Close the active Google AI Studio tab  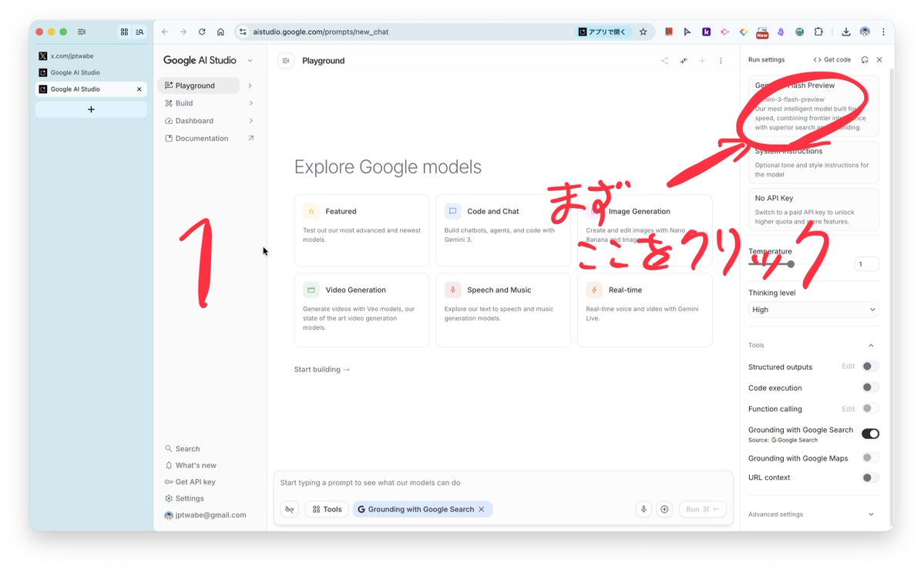139,89
